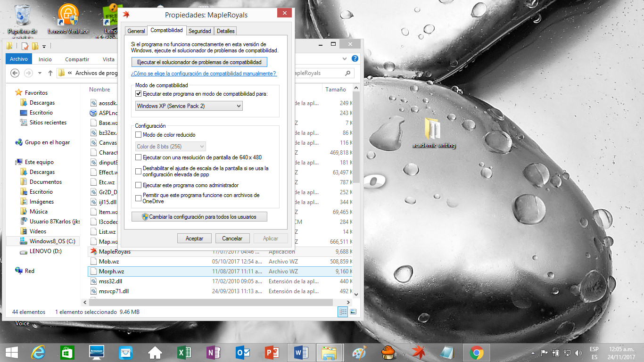The height and width of the screenshot is (362, 644).
Task: Click the Aceptar button
Action: 194,239
